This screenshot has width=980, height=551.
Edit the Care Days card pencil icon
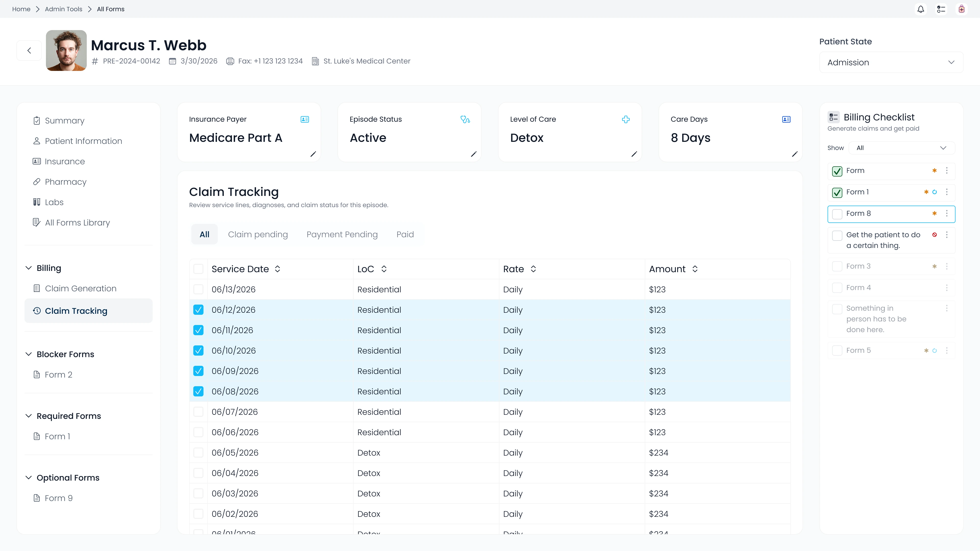[795, 154]
